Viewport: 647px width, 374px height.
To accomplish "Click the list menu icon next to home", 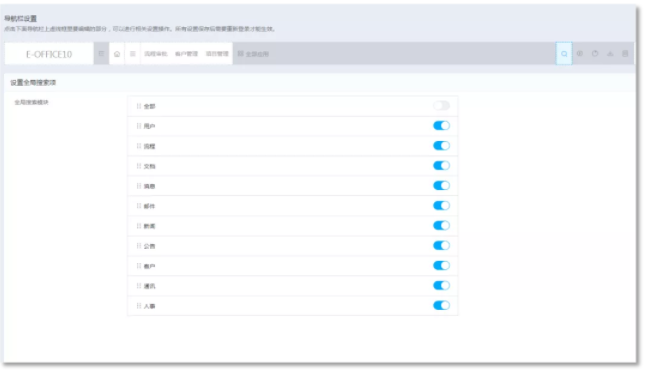I will (x=132, y=54).
